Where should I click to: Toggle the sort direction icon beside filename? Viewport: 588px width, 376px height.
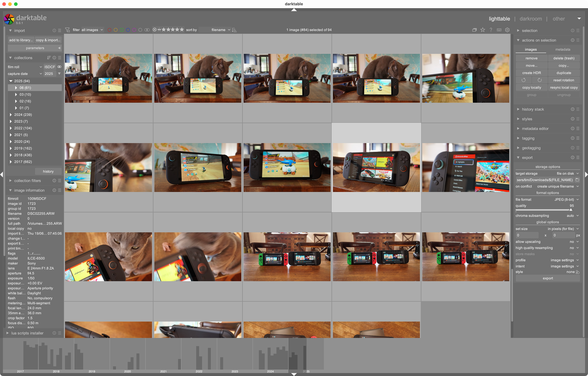click(234, 30)
